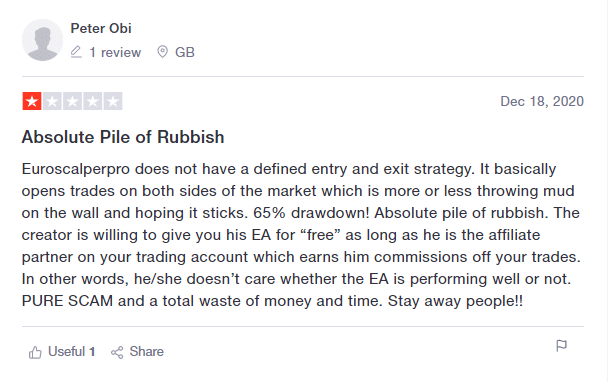This screenshot has height=382, width=608.
Task: Open the 'Absolute Pile of Rubbish' review title
Action: 123,137
